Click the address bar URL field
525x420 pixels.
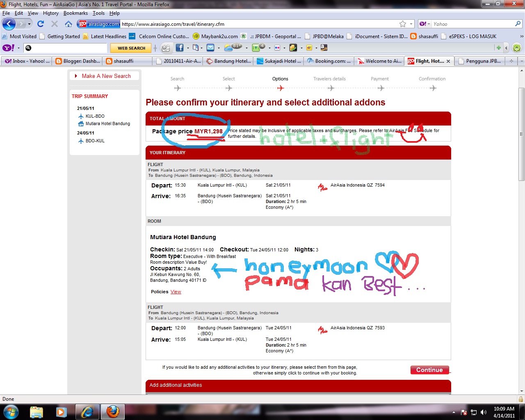click(x=259, y=24)
